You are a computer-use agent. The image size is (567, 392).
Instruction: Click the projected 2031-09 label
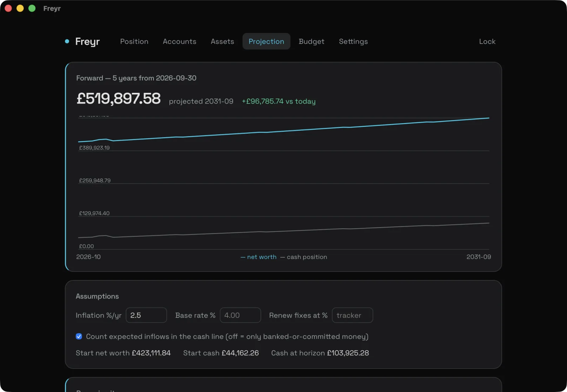(201, 101)
